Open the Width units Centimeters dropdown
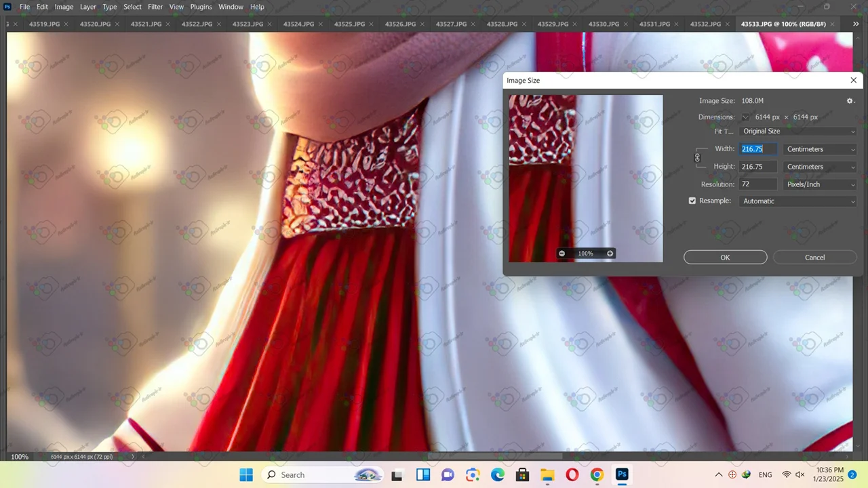This screenshot has height=488, width=868. click(x=820, y=149)
